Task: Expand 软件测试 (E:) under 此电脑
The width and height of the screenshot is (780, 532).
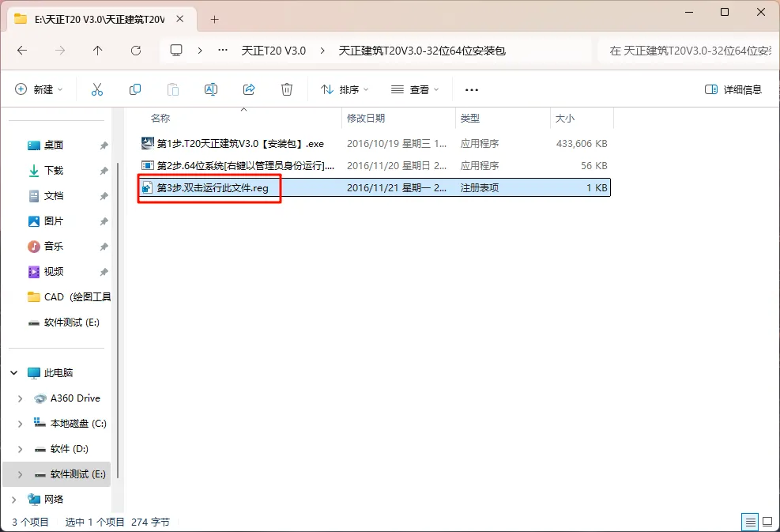Action: [20, 474]
